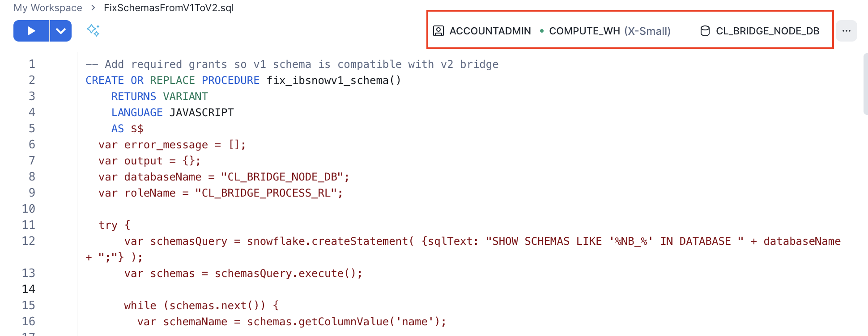Viewport: 868px width, 336px height.
Task: Click the FixSchemasFromV1ToV2.sql file name
Action: coord(169,8)
